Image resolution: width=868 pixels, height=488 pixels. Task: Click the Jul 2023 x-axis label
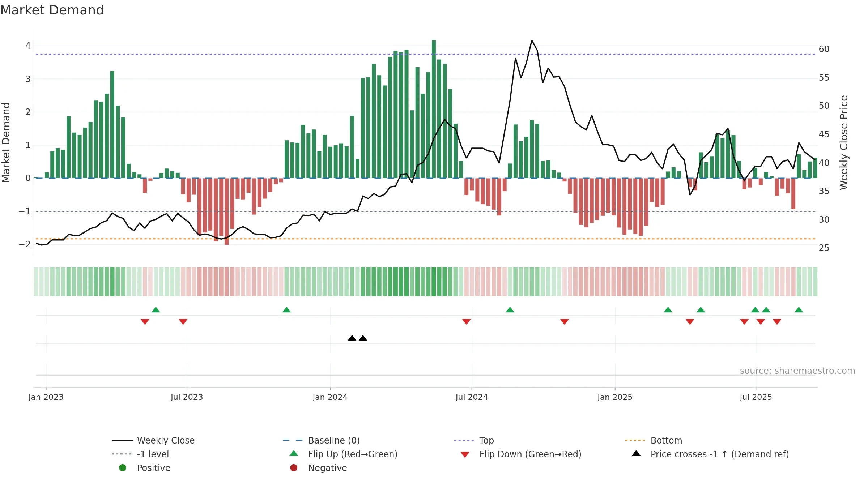(x=187, y=397)
